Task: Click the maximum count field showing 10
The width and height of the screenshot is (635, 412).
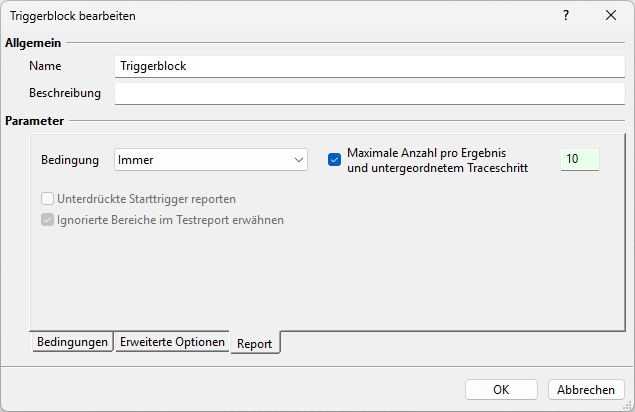Action: pos(580,159)
